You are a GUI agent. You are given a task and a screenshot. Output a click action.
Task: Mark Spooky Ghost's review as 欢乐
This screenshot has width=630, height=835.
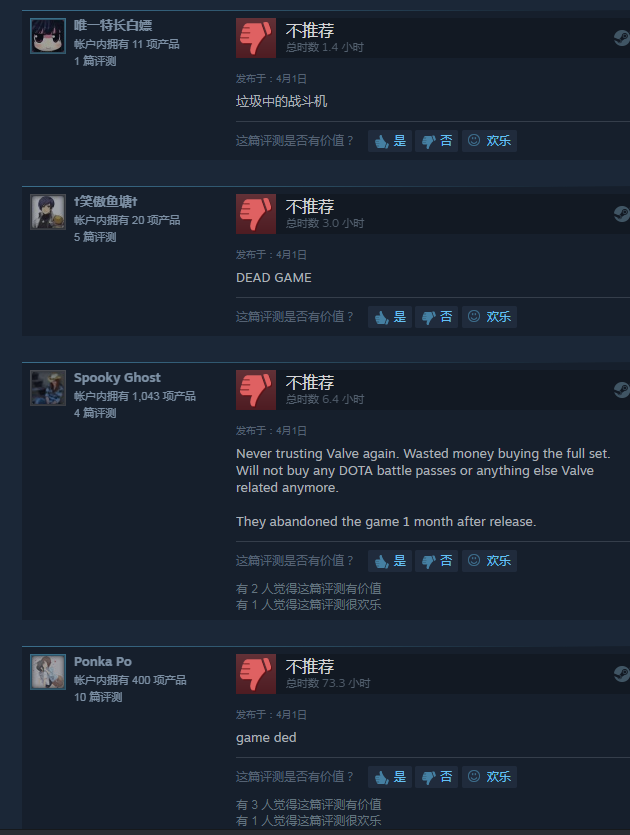[489, 561]
